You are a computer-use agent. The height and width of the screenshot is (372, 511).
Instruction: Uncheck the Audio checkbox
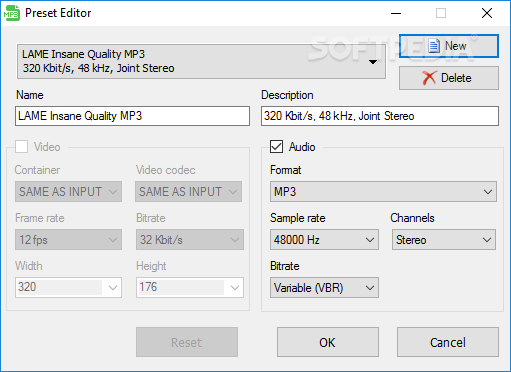(x=277, y=147)
